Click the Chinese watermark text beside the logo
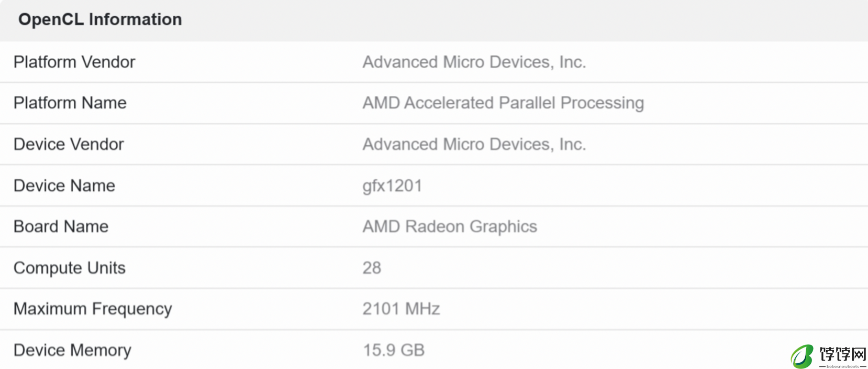The image size is (868, 369). click(x=843, y=354)
